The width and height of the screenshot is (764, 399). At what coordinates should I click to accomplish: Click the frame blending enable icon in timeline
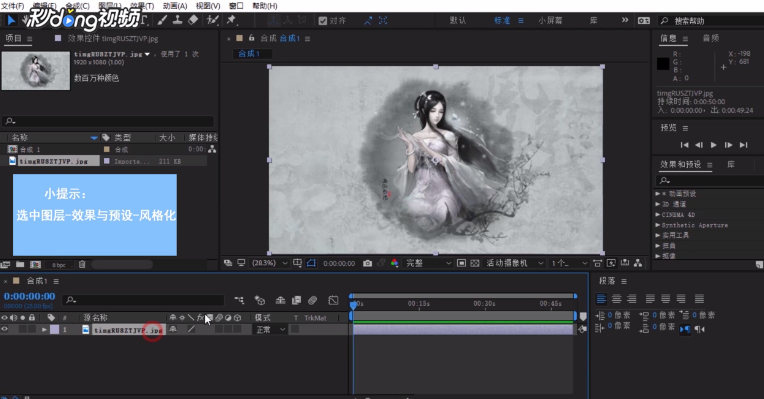(x=296, y=300)
